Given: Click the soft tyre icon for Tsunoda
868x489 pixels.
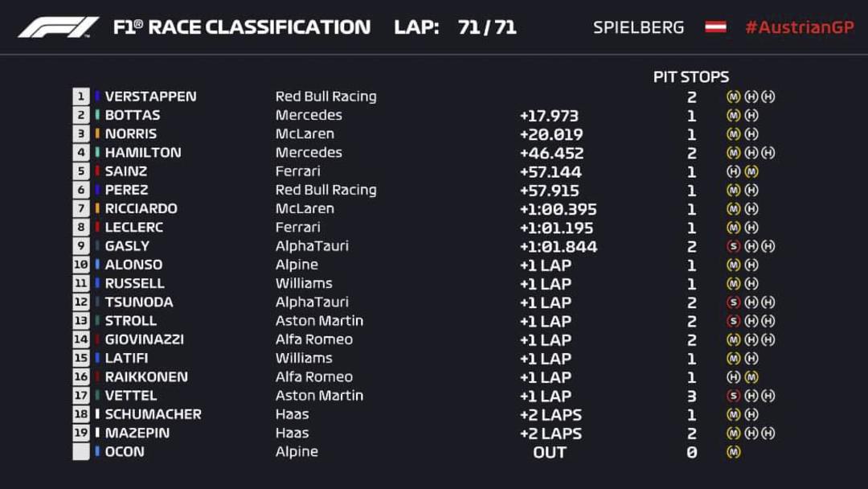Looking at the screenshot, I should tap(734, 302).
